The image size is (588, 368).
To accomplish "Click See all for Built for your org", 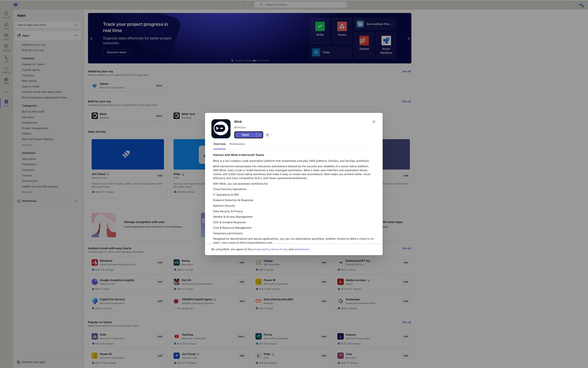I will coord(406,101).
